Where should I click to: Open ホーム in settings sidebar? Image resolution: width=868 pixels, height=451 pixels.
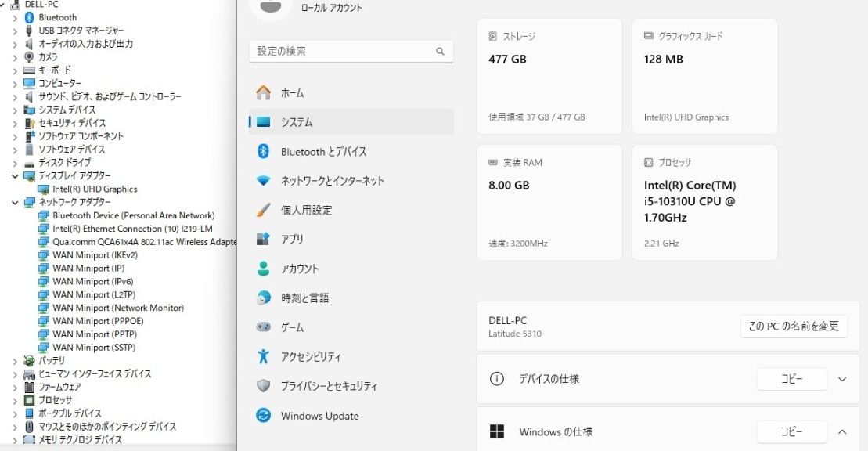point(351,92)
